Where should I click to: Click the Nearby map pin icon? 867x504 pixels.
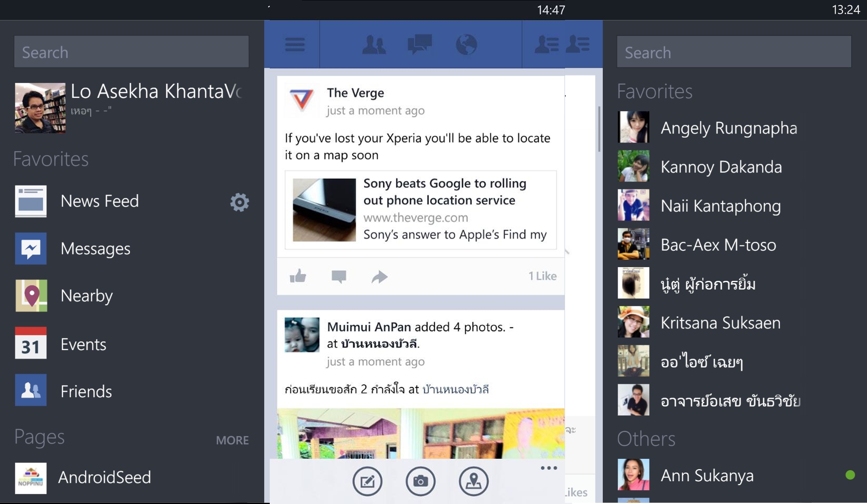[31, 295]
